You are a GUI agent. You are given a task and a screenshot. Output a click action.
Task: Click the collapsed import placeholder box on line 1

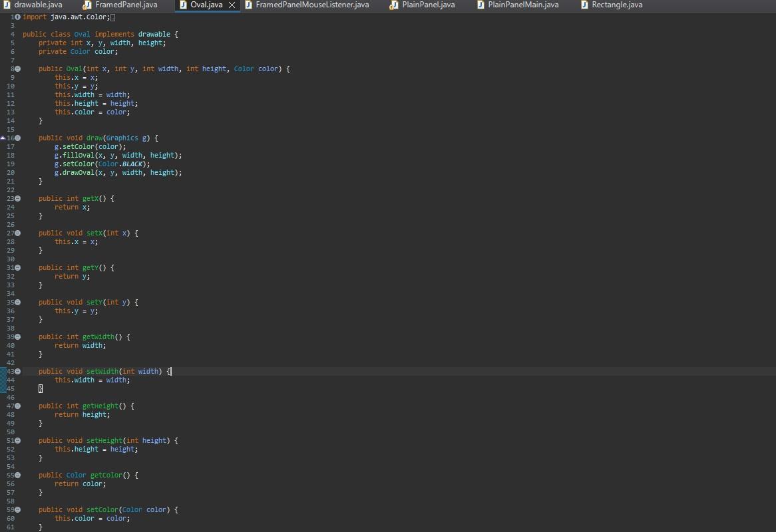113,17
